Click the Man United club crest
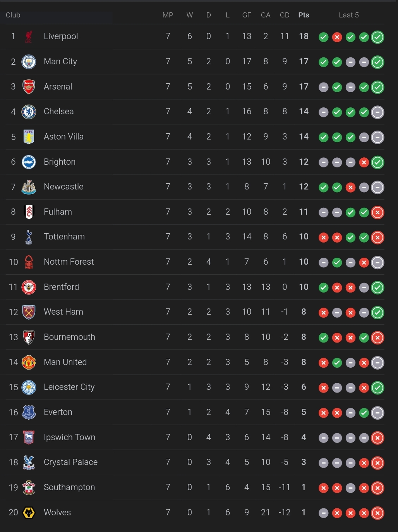 coord(29,363)
